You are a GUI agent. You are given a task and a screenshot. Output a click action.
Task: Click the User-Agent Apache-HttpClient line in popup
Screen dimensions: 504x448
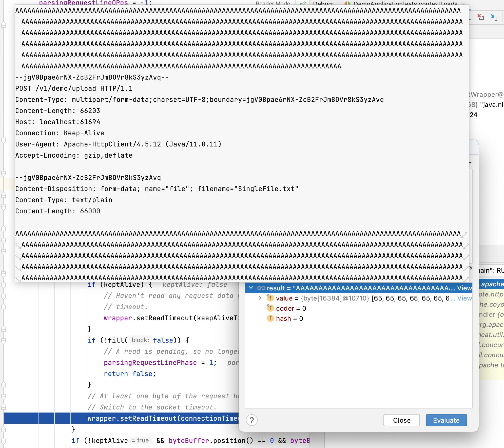point(118,144)
